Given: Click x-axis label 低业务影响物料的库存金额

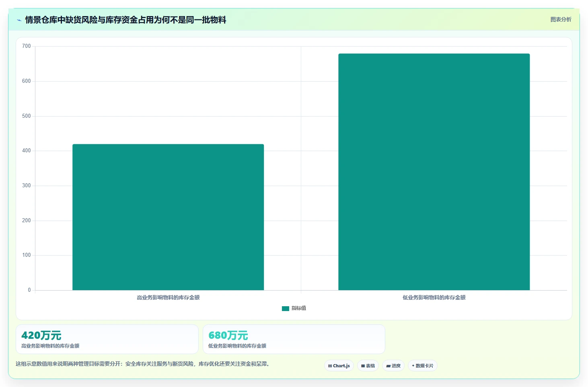Looking at the screenshot, I should click(x=434, y=297).
